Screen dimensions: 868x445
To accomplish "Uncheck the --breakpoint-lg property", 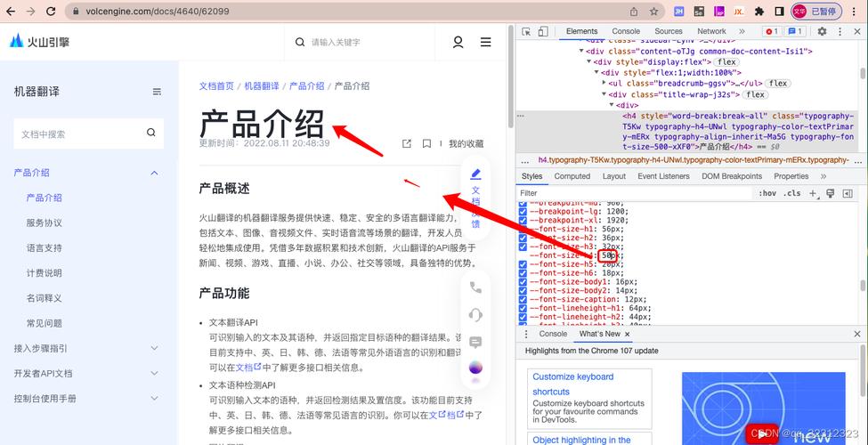I will point(523,212).
